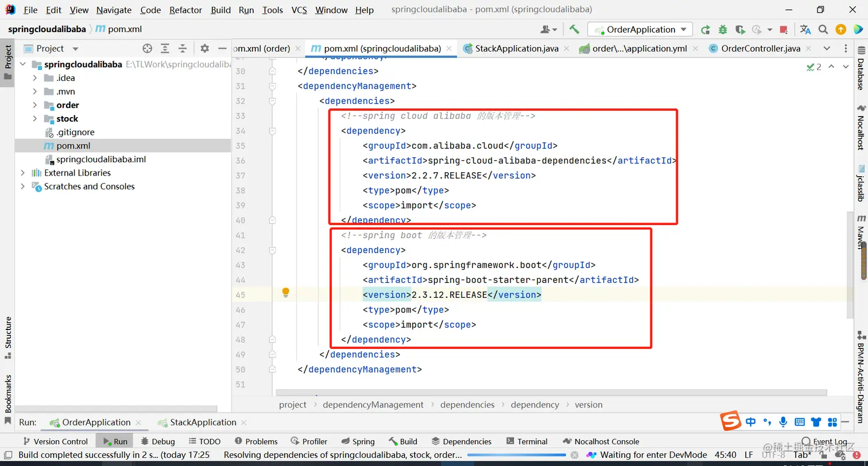Image resolution: width=868 pixels, height=466 pixels.
Task: Expand External Libraries node
Action: click(x=22, y=173)
